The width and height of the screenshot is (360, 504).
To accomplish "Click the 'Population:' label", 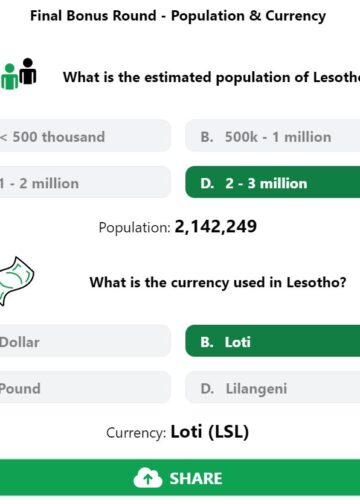I will (x=135, y=228).
